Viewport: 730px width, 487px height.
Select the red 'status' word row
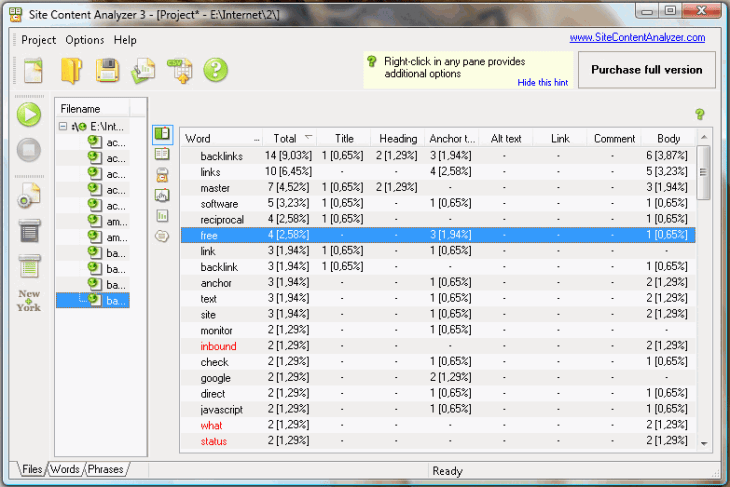(x=438, y=441)
